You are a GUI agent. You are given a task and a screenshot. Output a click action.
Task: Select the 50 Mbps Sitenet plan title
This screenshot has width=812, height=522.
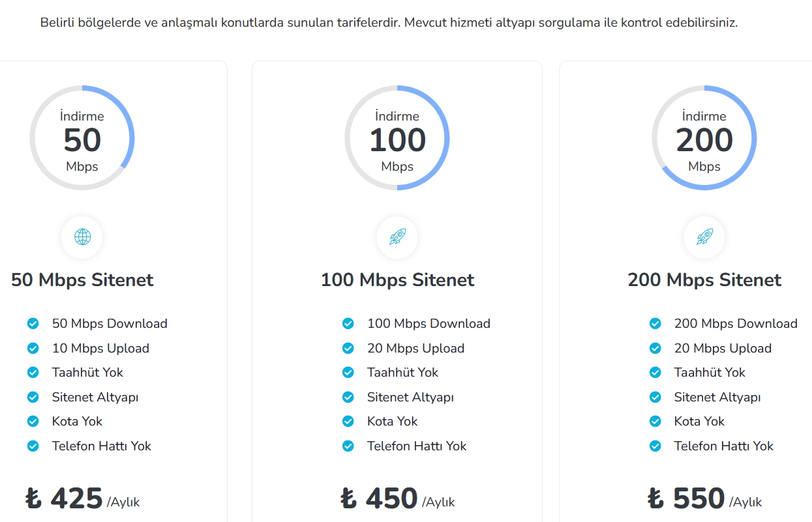[82, 280]
